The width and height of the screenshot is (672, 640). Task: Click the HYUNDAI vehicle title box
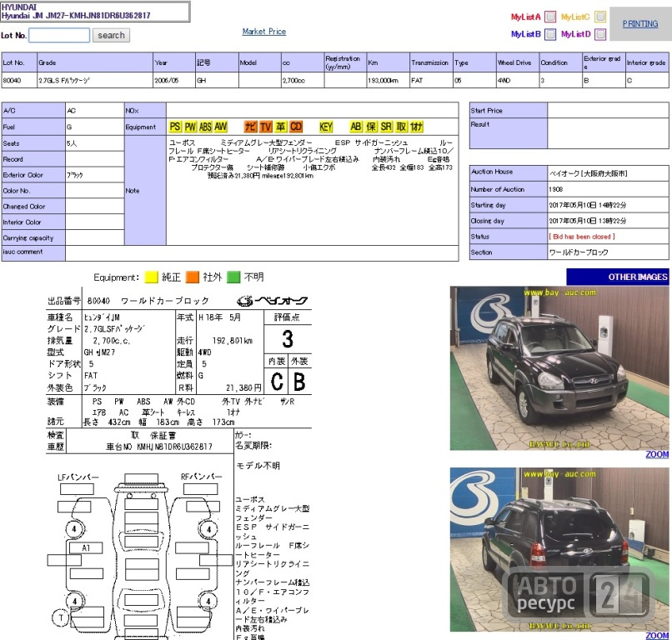(x=95, y=12)
